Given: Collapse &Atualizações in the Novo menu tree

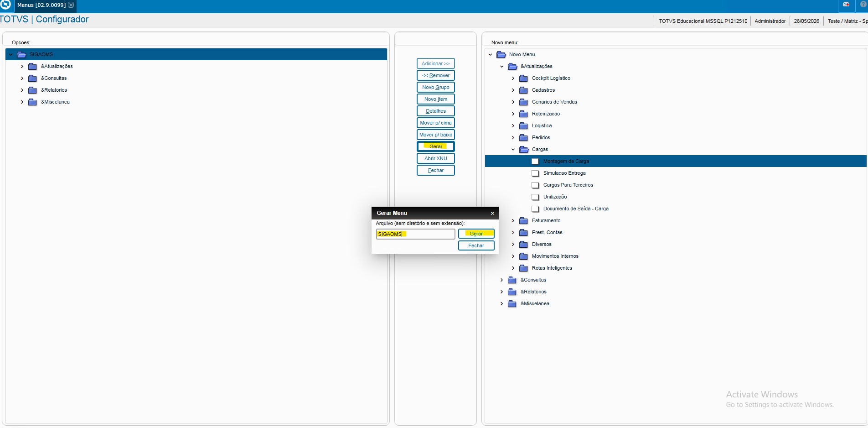Looking at the screenshot, I should tap(502, 66).
